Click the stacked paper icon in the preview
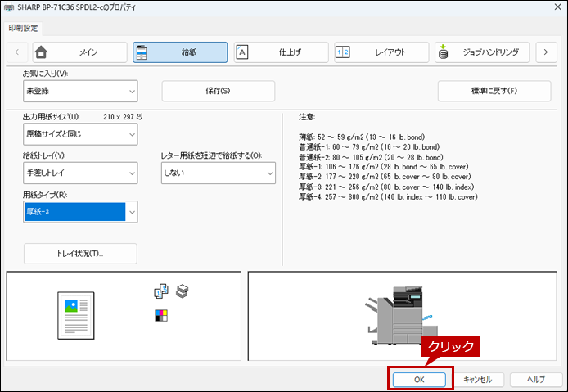The width and height of the screenshot is (568, 392). 183,291
